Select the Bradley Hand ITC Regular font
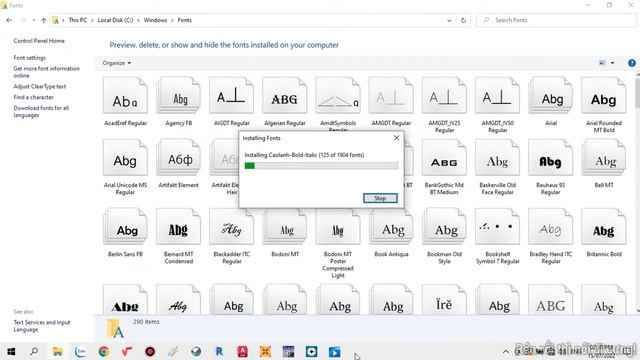Viewport: 640px width, 360px height. coord(551,236)
